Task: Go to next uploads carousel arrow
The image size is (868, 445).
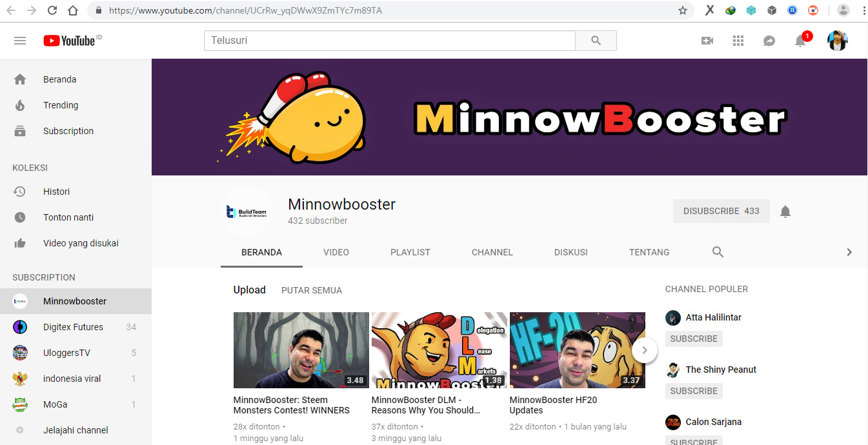Action: click(644, 350)
